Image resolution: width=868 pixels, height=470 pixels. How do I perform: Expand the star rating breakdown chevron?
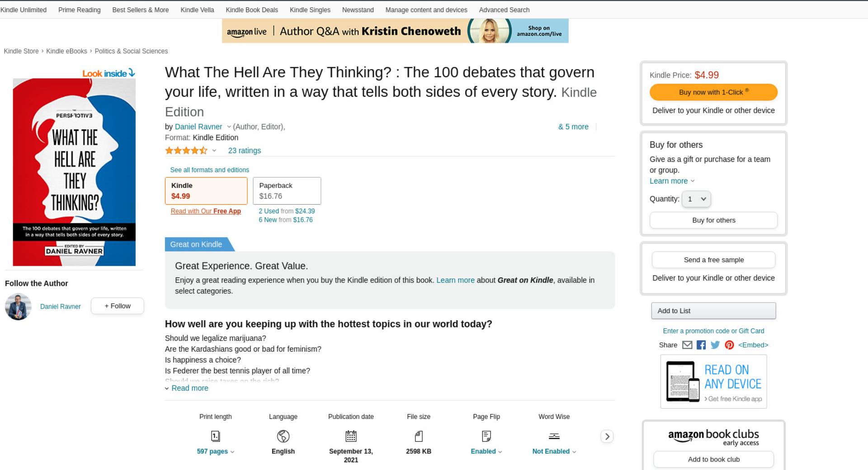(x=214, y=151)
